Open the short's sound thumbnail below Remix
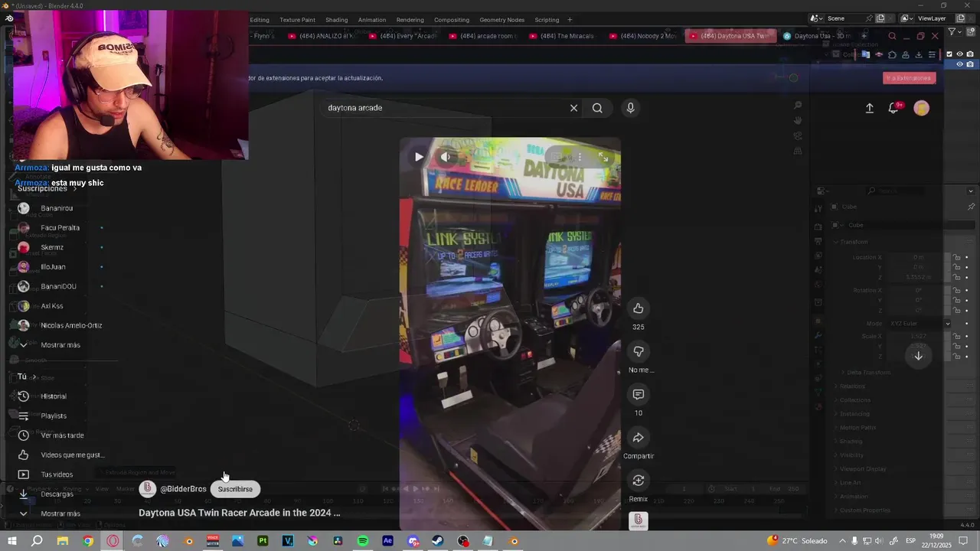Viewport: 980px width, 551px height. [x=638, y=521]
